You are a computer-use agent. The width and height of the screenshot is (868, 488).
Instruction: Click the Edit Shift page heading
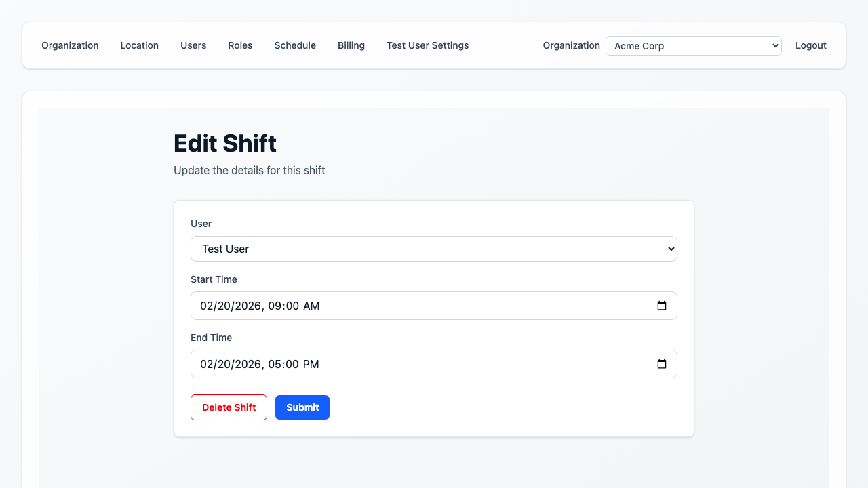(x=224, y=144)
